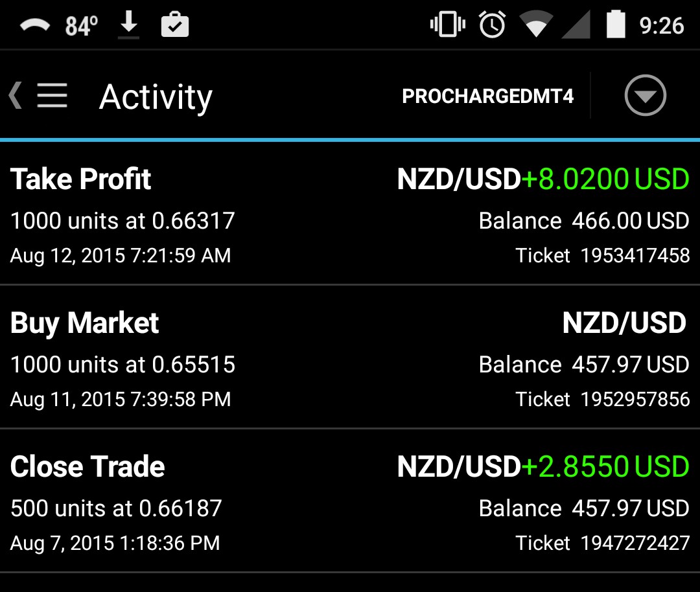Select the PROCHARGEDMT4 account label
The image size is (700, 592).
[487, 97]
